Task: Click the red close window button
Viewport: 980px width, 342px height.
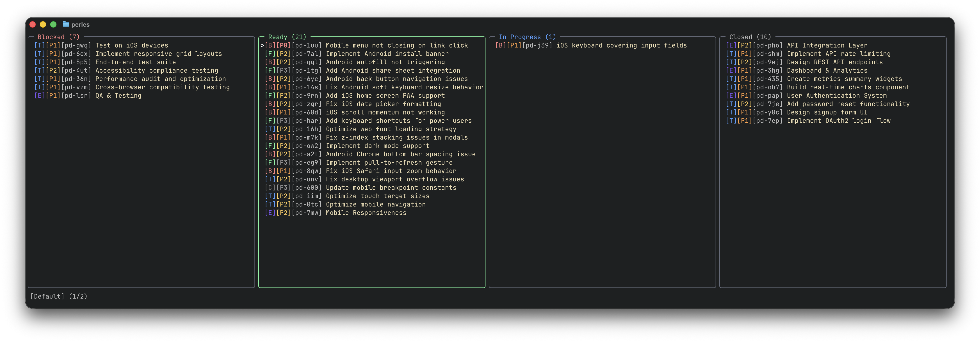Action: coord(33,24)
